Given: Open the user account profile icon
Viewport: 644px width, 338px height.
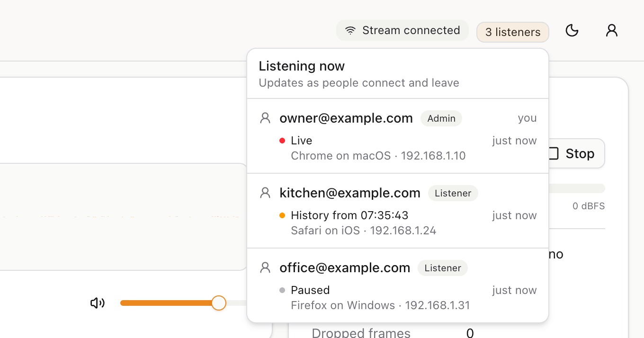Looking at the screenshot, I should [612, 31].
